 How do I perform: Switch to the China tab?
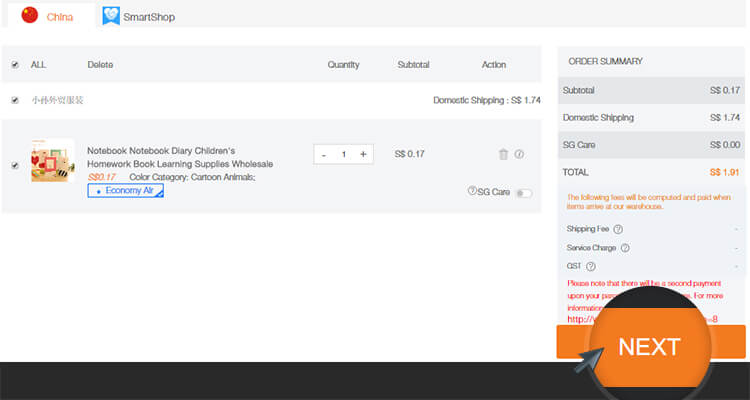[x=51, y=17]
